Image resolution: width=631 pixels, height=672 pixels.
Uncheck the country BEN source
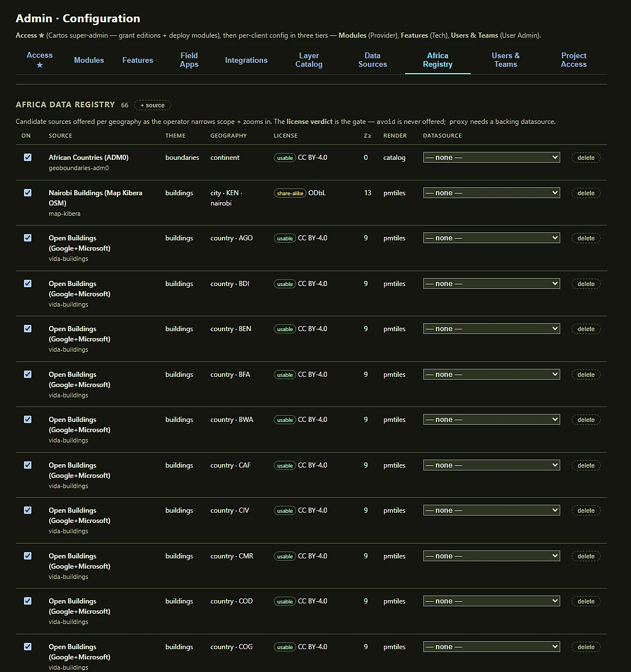28,329
